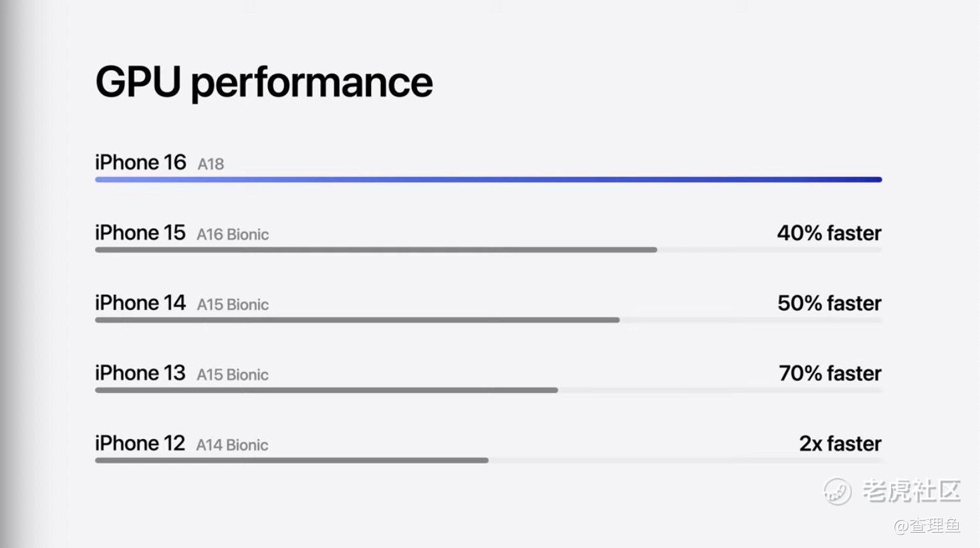The image size is (980, 548).
Task: Click the A16 Bionic chip label
Action: [x=233, y=235]
